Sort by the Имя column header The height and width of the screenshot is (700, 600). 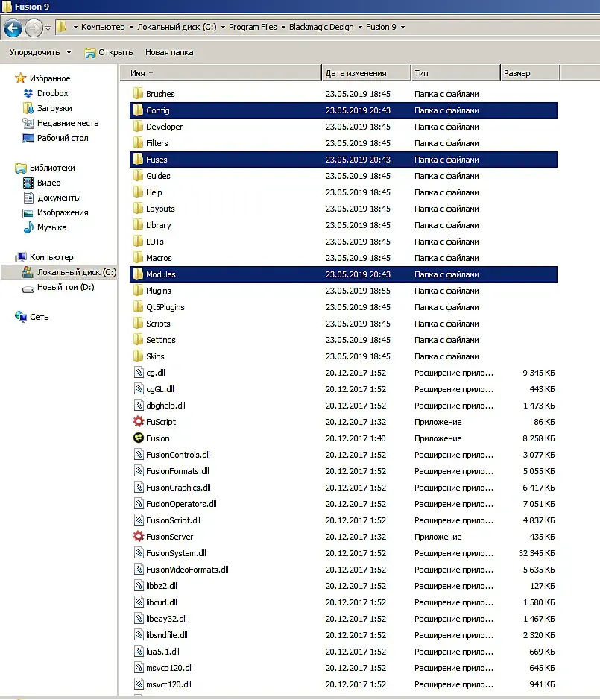coord(221,73)
